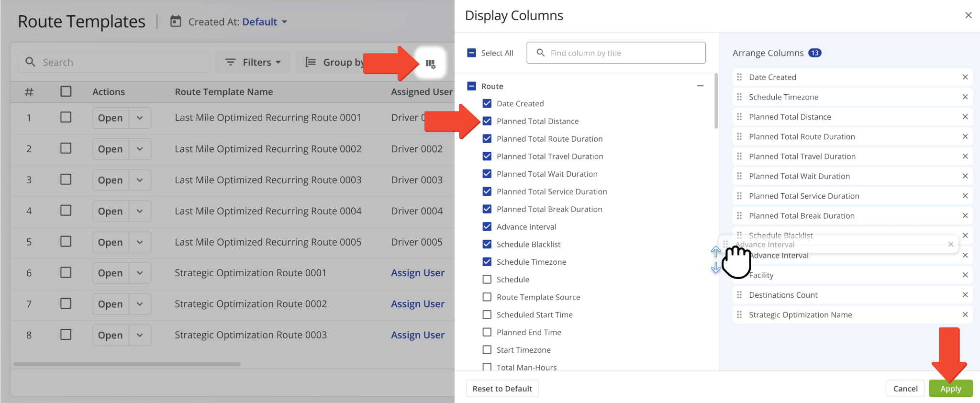Remove Strategic Optimization Name from arranged columns
Screen dimensions: 980x403
tap(965, 315)
